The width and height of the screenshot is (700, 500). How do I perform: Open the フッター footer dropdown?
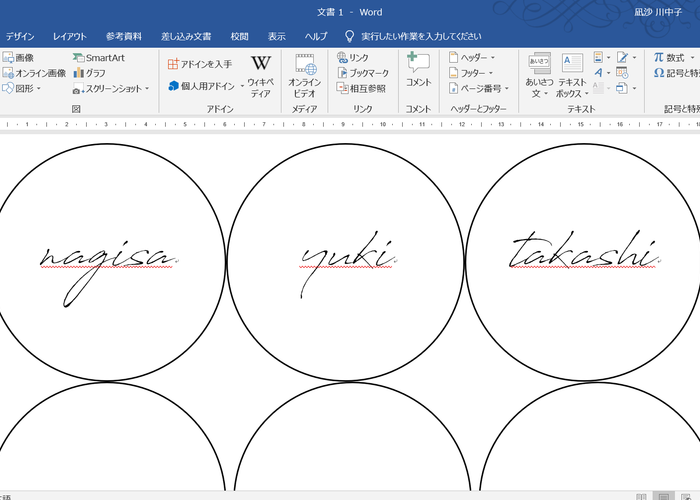(x=471, y=73)
